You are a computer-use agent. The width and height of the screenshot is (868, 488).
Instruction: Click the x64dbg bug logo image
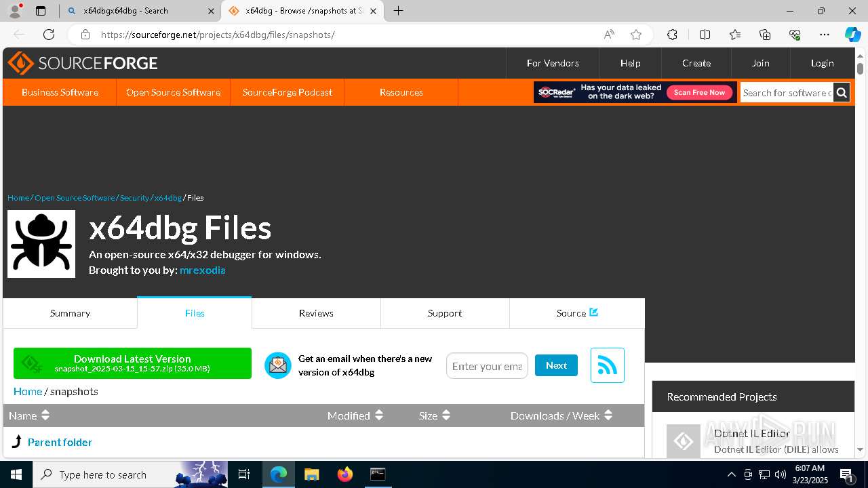coord(41,244)
